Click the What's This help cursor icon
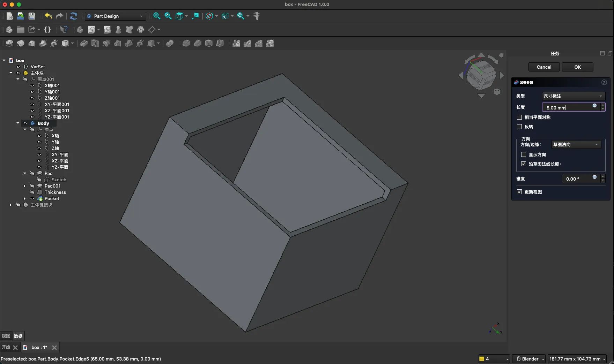614x364 pixels. point(64,30)
